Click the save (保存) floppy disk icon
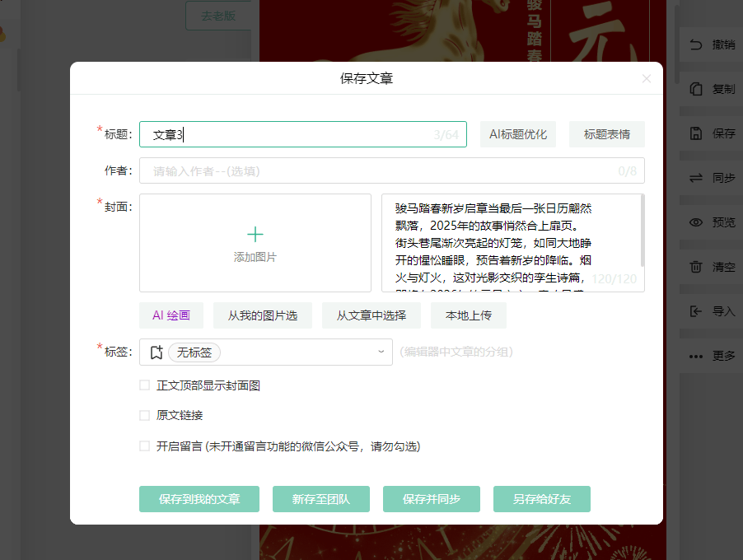Viewport: 743px width, 560px height. [696, 133]
